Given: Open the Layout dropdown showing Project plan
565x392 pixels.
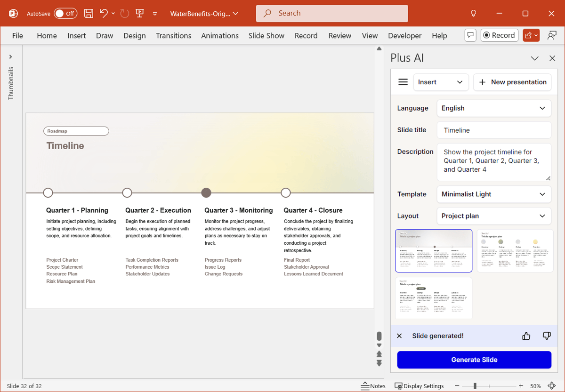Looking at the screenshot, I should [493, 216].
